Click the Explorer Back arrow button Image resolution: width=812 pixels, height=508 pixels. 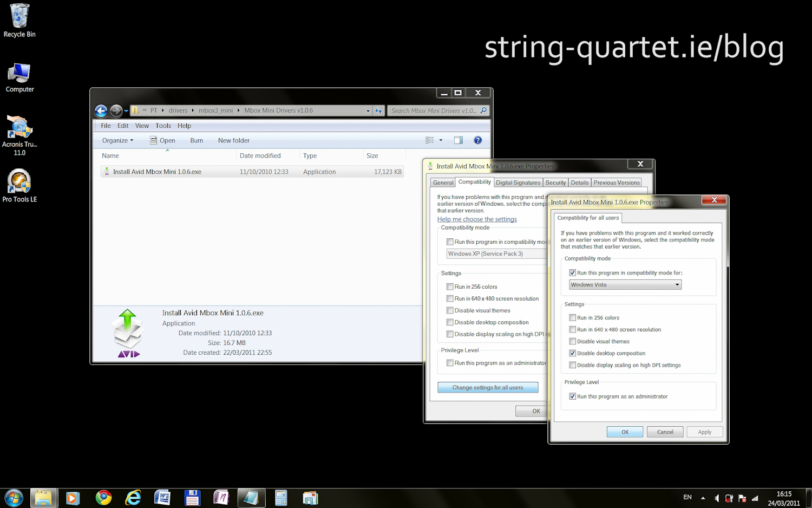[x=101, y=110]
